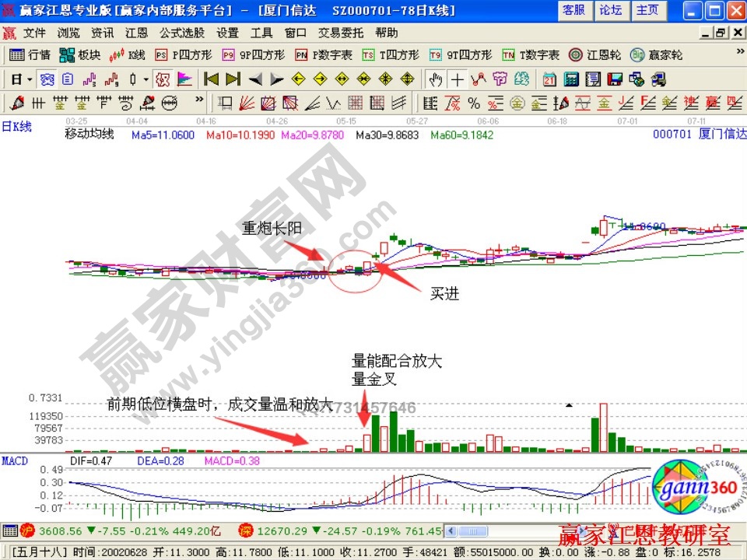Step chart backward with left triangle
This screenshot has height=560, width=747.
tap(255, 79)
